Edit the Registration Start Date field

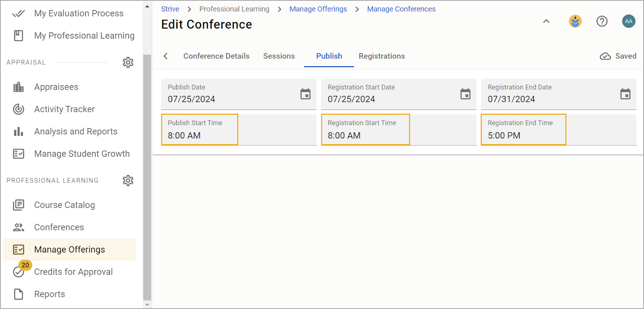coord(398,94)
